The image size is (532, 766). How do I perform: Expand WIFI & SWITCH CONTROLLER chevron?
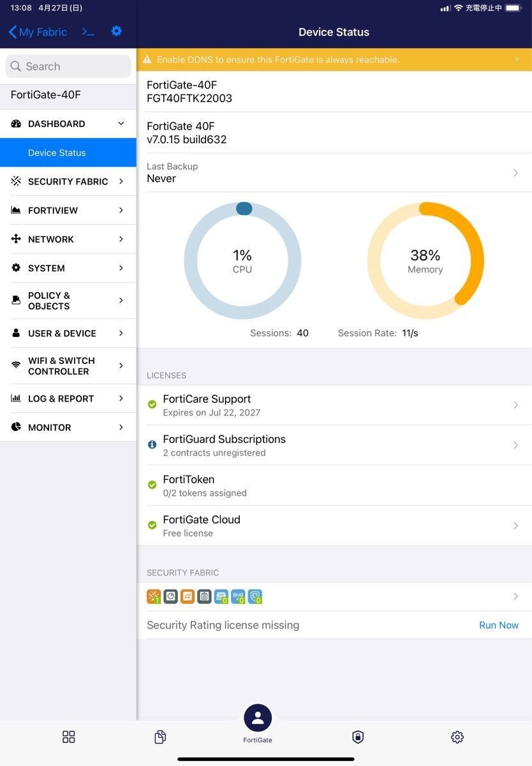pos(121,365)
